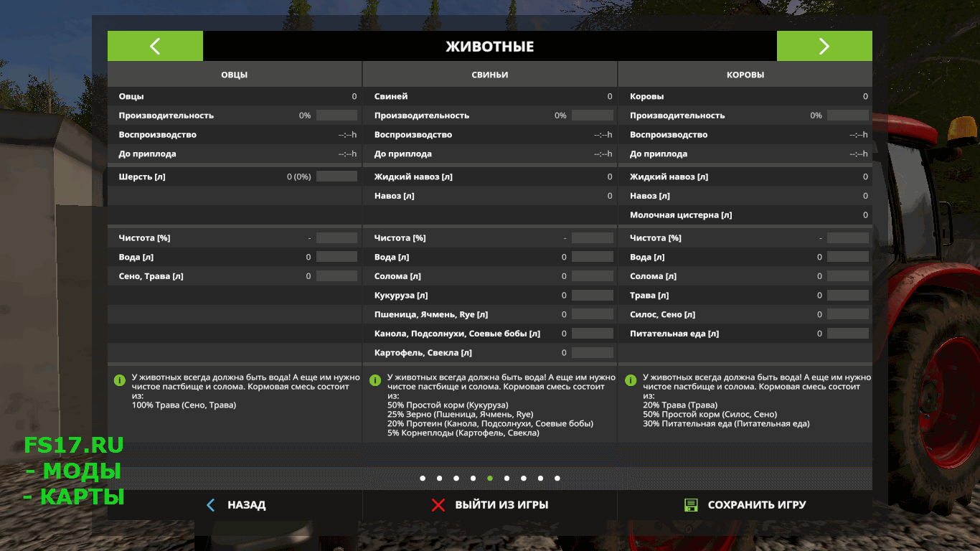Click the Шерсть [л] progress bar
This screenshot has height=551, width=980.
click(x=336, y=176)
